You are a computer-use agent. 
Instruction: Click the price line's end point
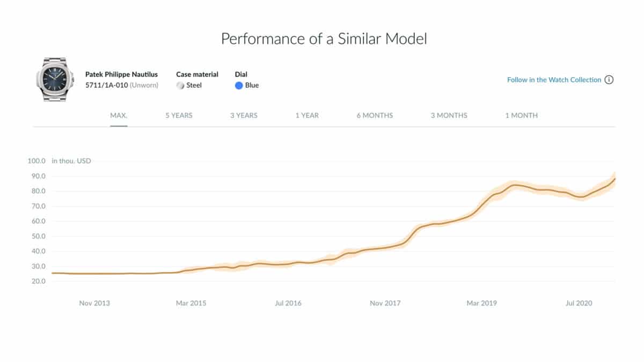point(614,179)
